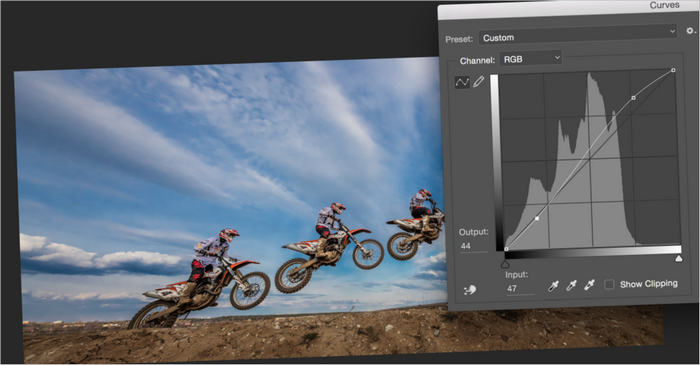Viewport: 700px width, 365px height.
Task: Enable the Show Clipping checkbox
Action: point(609,284)
